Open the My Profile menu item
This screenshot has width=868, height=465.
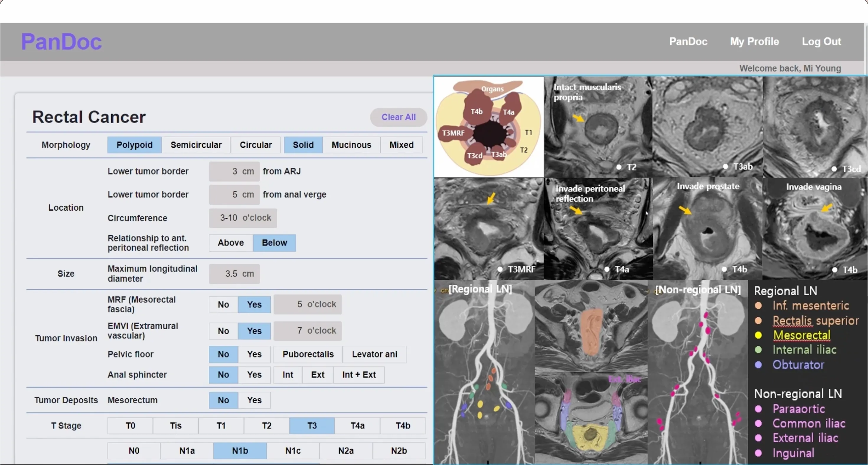coord(754,41)
